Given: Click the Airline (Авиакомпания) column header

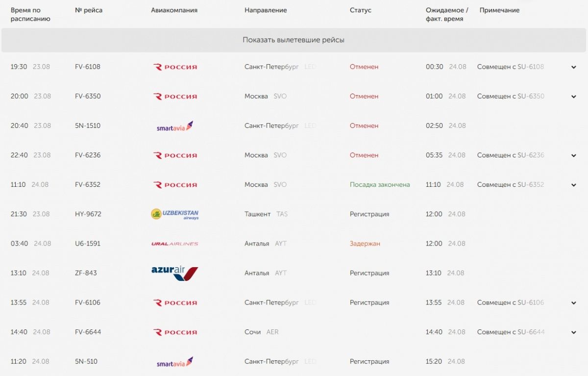Looking at the screenshot, I should click(174, 10).
